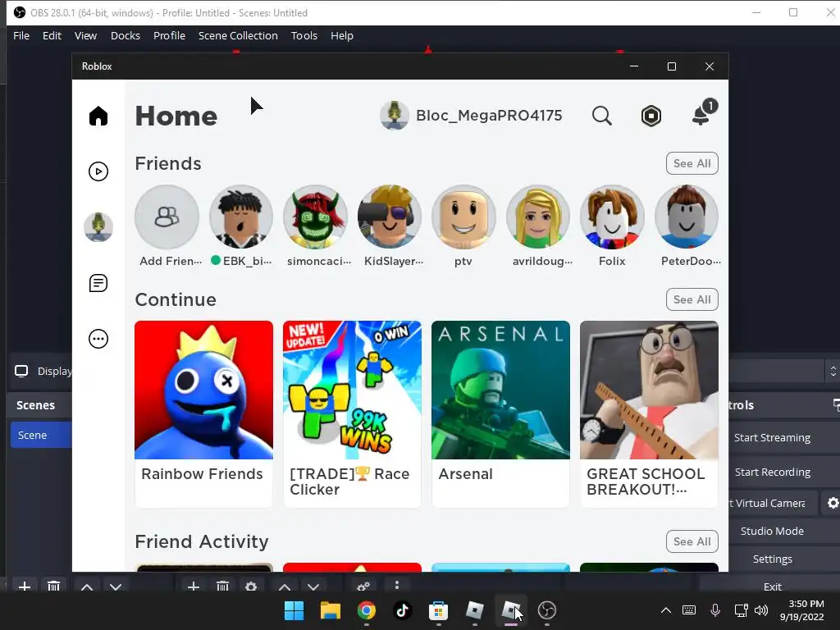Screen dimensions: 840x630
Task: Open the Rainbow Friends game card
Action: [203, 413]
